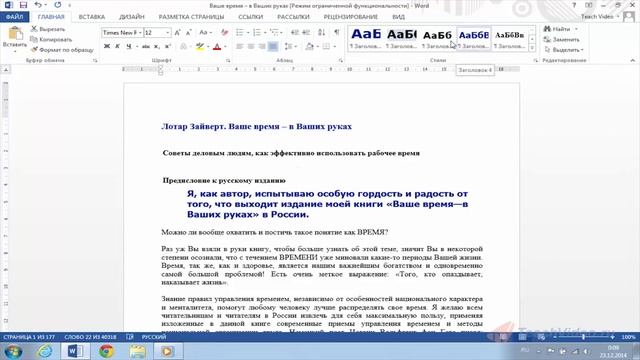This screenshot has width=640, height=360.
Task: Open media player taskbar icon
Action: point(168,351)
